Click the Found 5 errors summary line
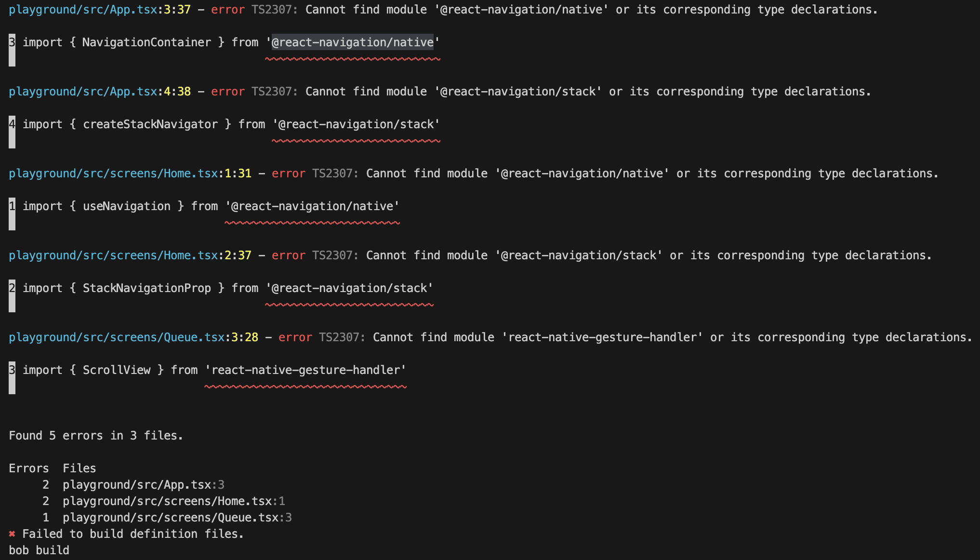The image size is (980, 560). [95, 435]
